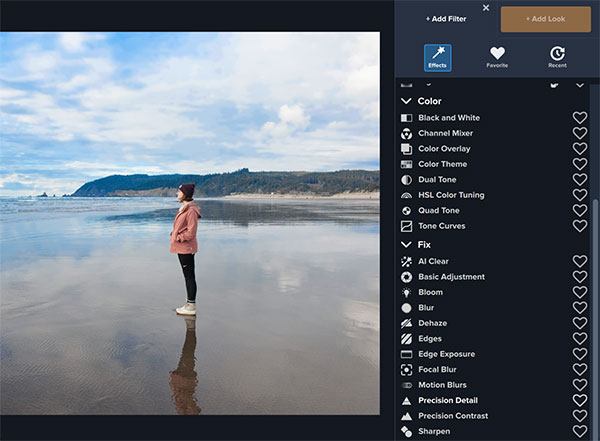Switch to the Favorite tab
This screenshot has width=600, height=441.
click(x=497, y=57)
